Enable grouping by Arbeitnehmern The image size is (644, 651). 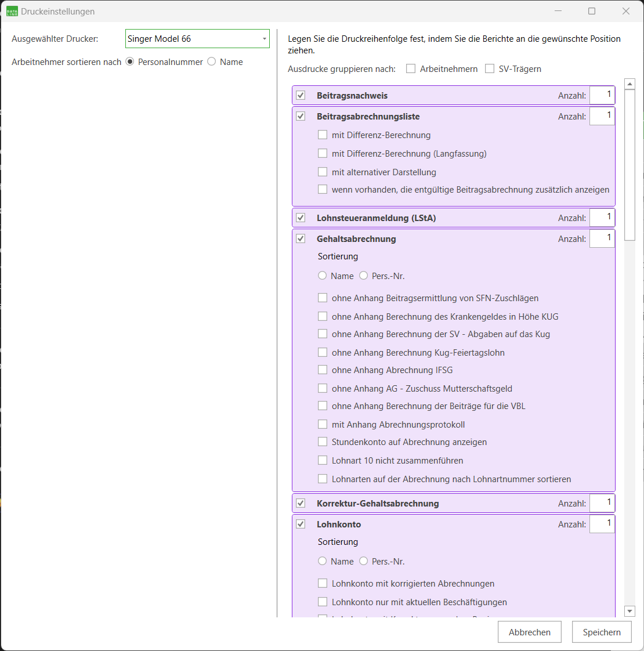(x=411, y=69)
